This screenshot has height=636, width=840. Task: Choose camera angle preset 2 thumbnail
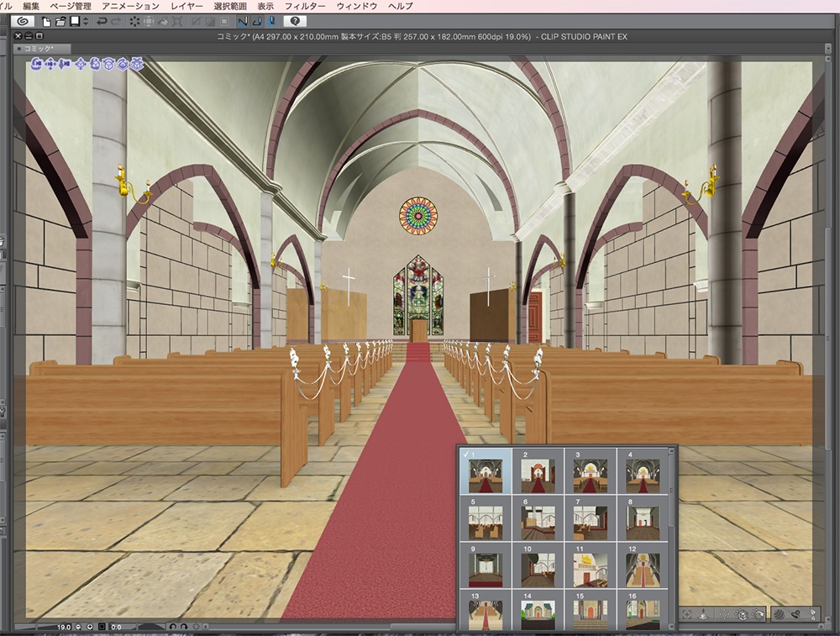pyautogui.click(x=538, y=471)
